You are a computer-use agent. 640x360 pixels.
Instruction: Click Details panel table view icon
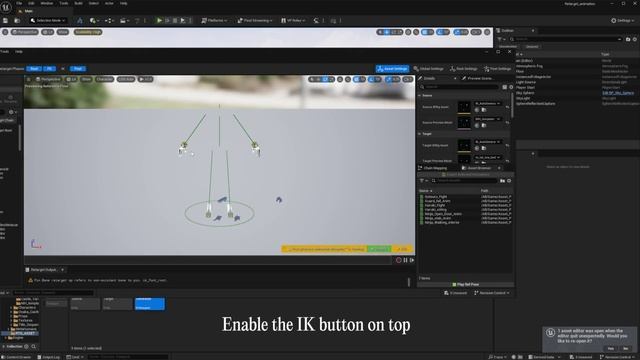tap(504, 87)
